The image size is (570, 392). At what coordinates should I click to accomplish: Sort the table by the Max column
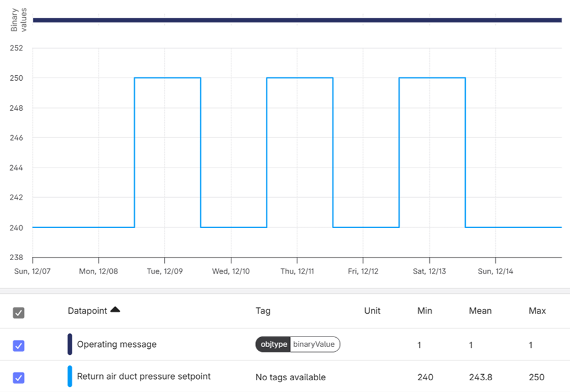pyautogui.click(x=537, y=311)
